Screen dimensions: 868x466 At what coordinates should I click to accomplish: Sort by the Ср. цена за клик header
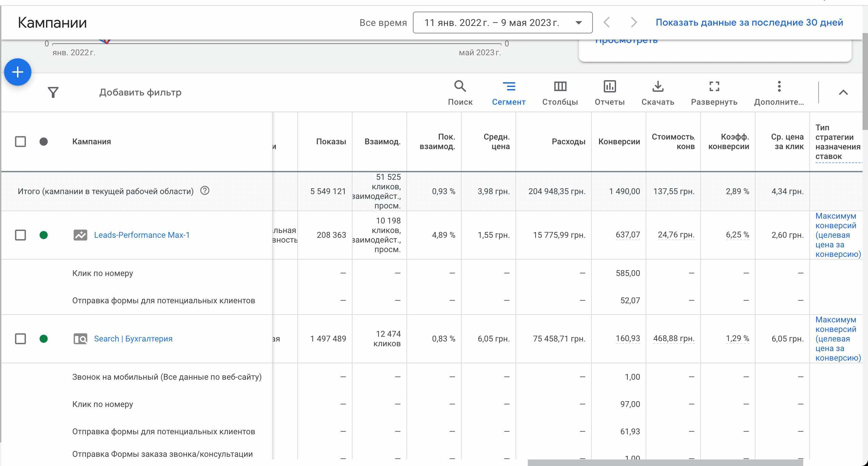(788, 142)
